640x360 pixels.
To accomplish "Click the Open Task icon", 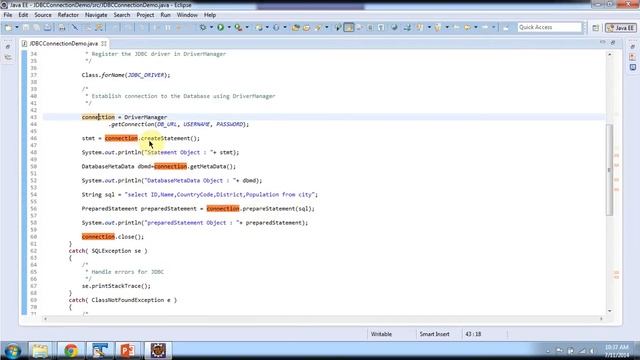I will (x=306, y=27).
